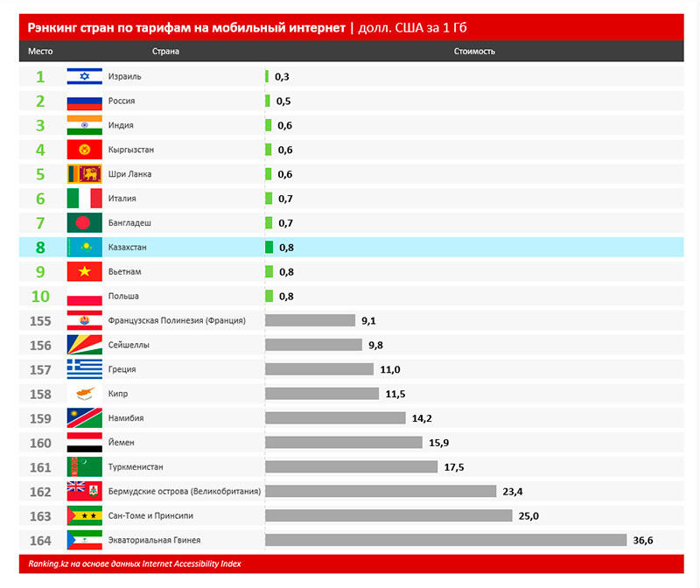This screenshot has width=700, height=588.
Task: Click the Russia flag icon
Action: (x=85, y=101)
